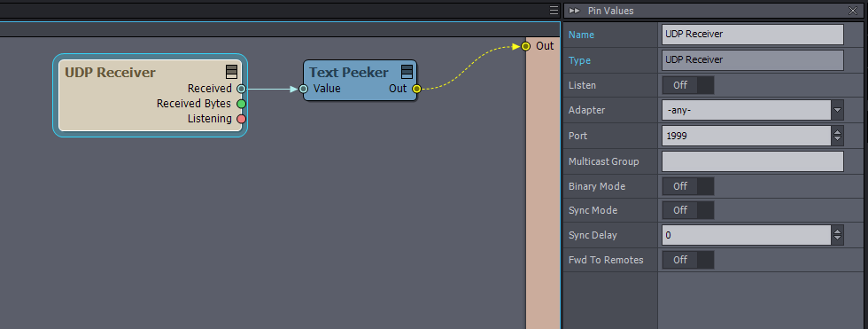Close the Pin Values panel

pos(852,11)
